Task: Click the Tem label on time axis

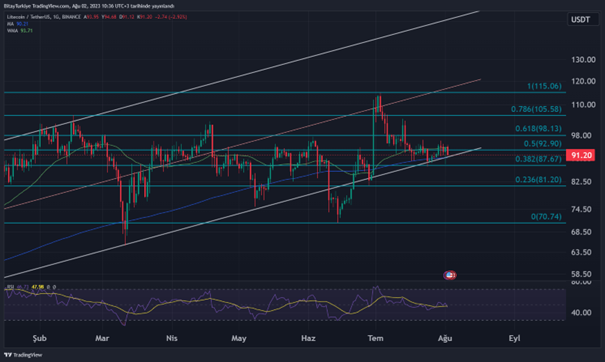Action: tap(375, 338)
